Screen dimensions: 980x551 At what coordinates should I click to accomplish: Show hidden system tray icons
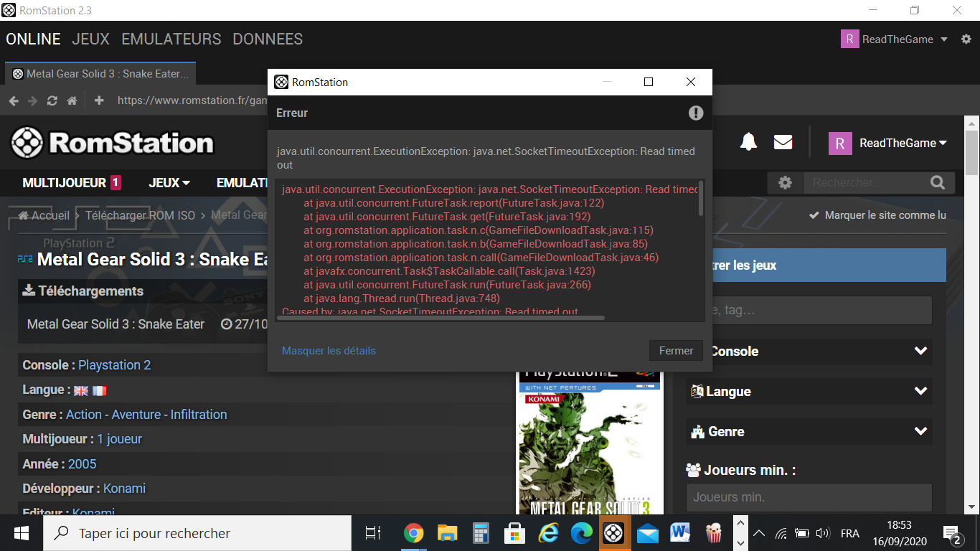759,534
